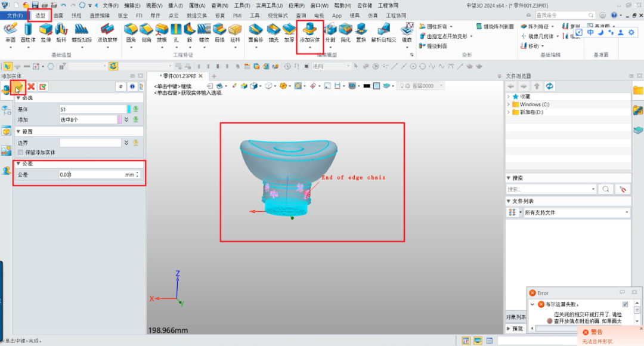Image resolution: width=644 pixels, height=346 pixels.
Task: Pick the 筋 rib tool
Action: click(190, 33)
